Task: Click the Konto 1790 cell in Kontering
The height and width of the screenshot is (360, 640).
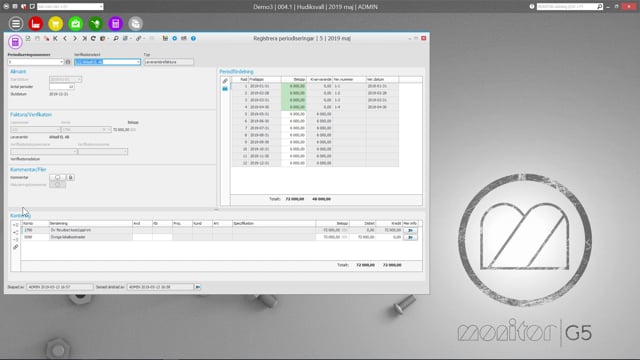Action: coord(35,230)
